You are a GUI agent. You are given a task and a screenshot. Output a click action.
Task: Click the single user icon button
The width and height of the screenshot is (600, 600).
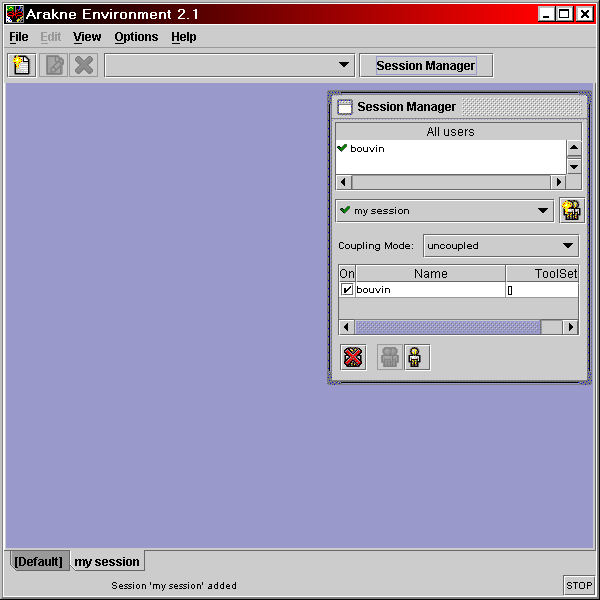pos(416,357)
